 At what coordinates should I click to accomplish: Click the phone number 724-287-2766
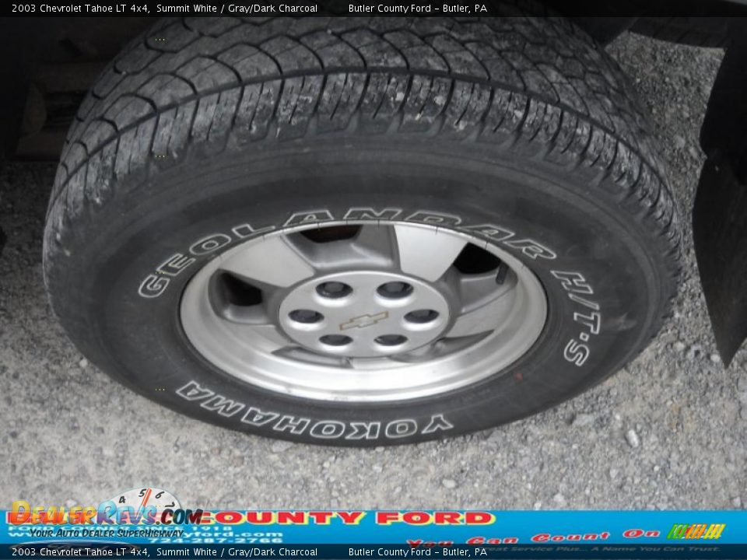tap(217, 541)
